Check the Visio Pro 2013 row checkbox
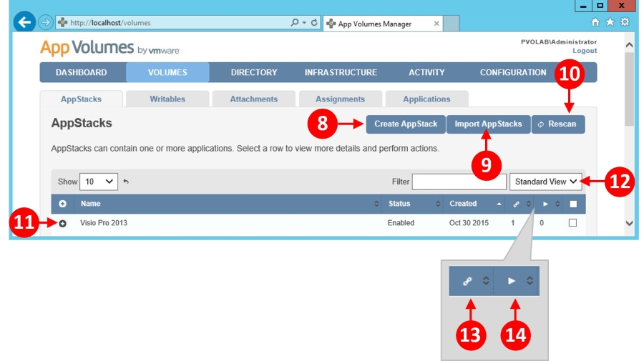The width and height of the screenshot is (644, 361). pos(572,223)
